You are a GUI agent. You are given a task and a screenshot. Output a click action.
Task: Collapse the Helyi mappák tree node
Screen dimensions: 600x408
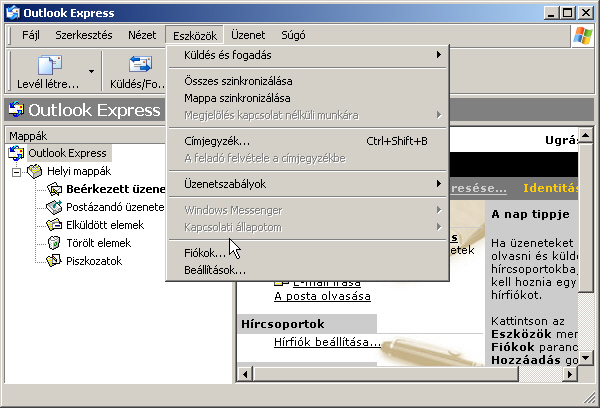tap(16, 172)
